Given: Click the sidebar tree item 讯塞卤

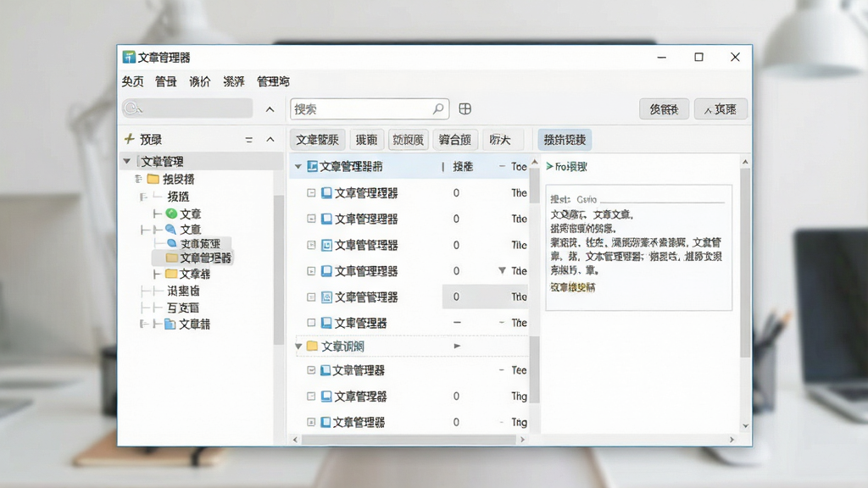Looking at the screenshot, I should tap(183, 291).
